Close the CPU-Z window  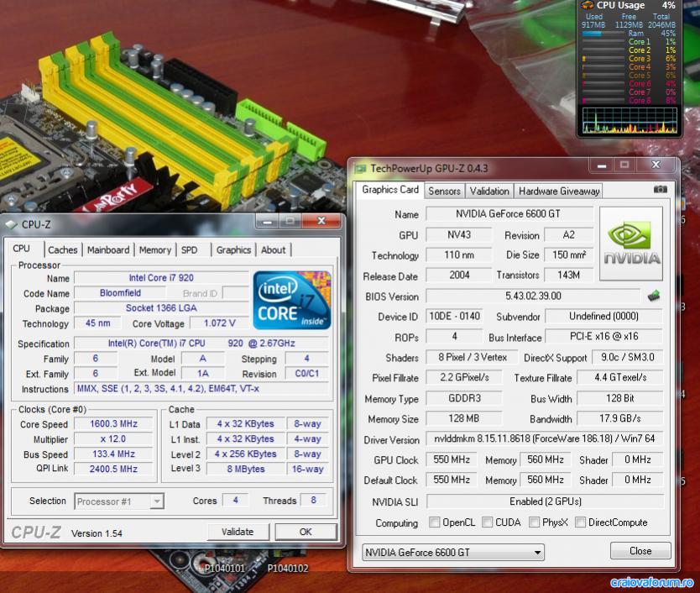point(321,221)
